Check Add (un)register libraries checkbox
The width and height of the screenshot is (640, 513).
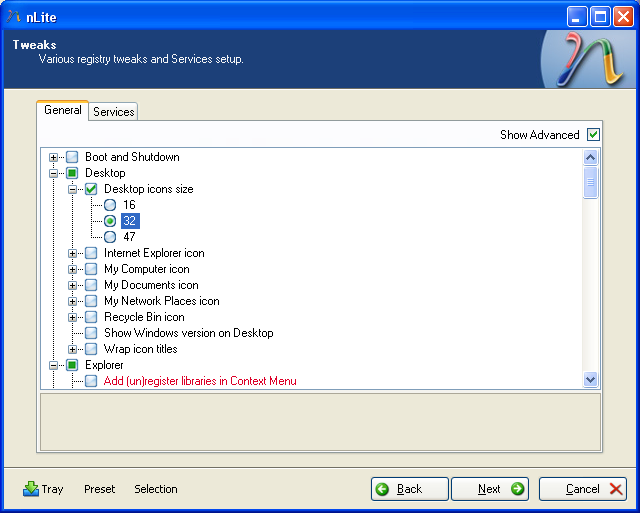point(91,381)
